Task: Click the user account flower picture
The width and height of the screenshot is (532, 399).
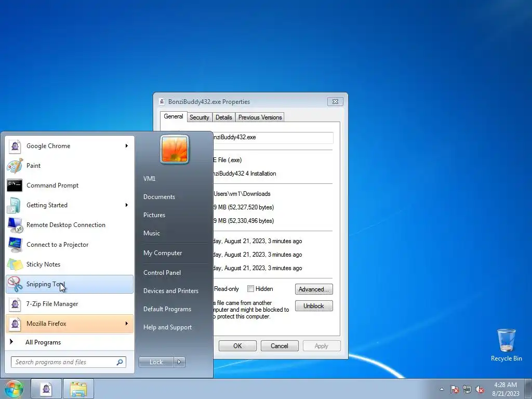Action: [x=175, y=150]
